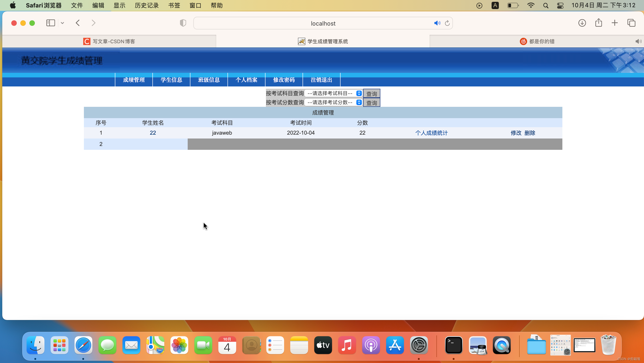Image resolution: width=644 pixels, height=363 pixels.
Task: Click 修改 for javaweb row
Action: (x=516, y=133)
